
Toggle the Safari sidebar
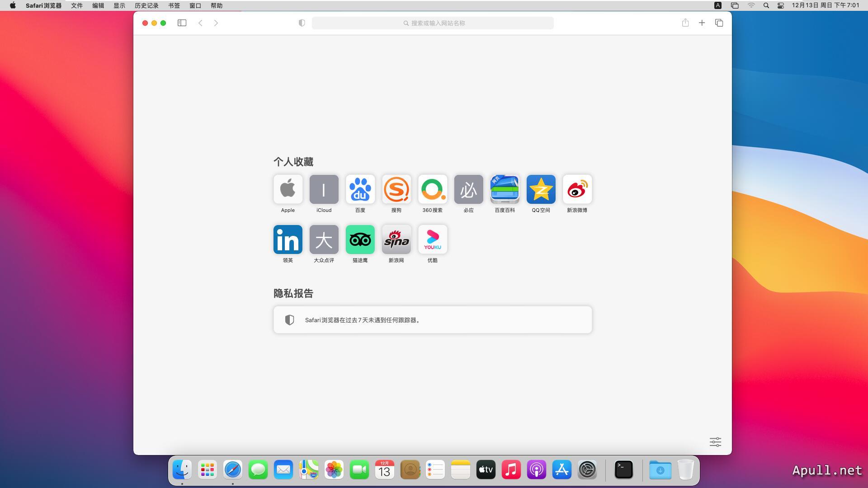(182, 23)
